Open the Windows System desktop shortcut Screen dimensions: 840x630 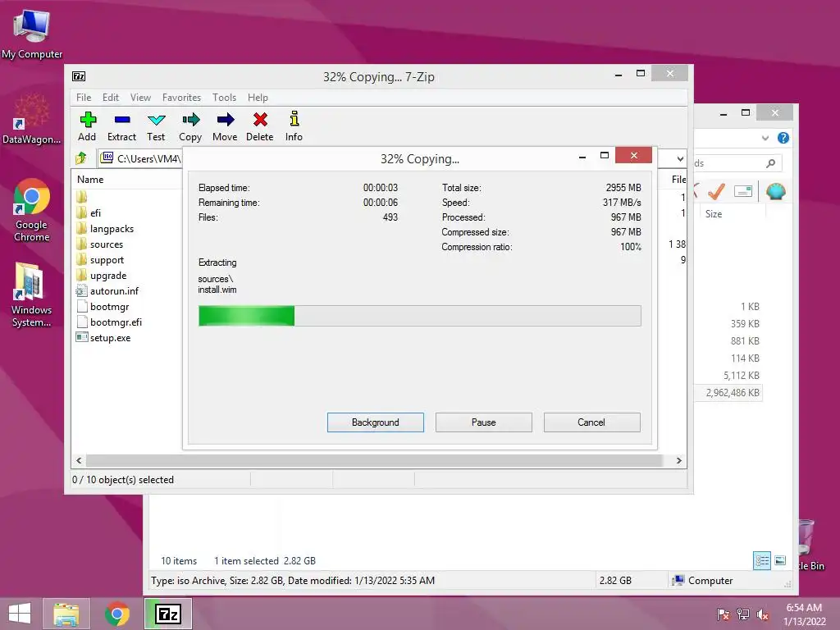point(31,294)
